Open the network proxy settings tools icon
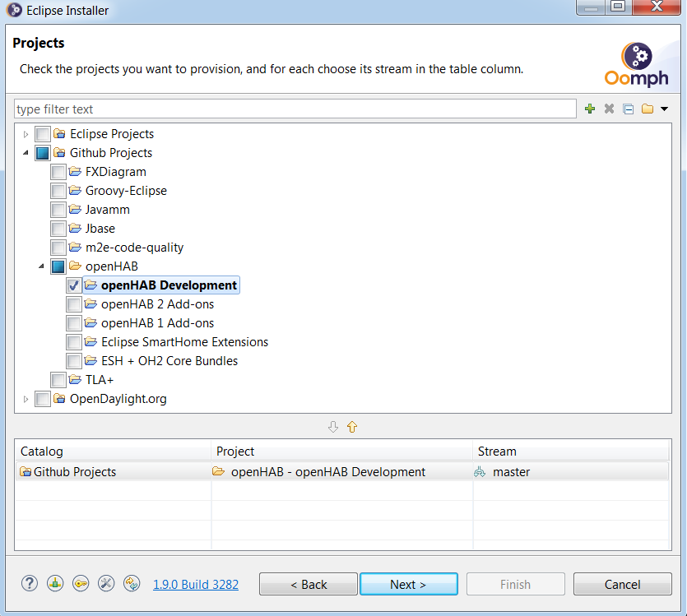Viewport: 687px width, 616px height. (x=106, y=583)
